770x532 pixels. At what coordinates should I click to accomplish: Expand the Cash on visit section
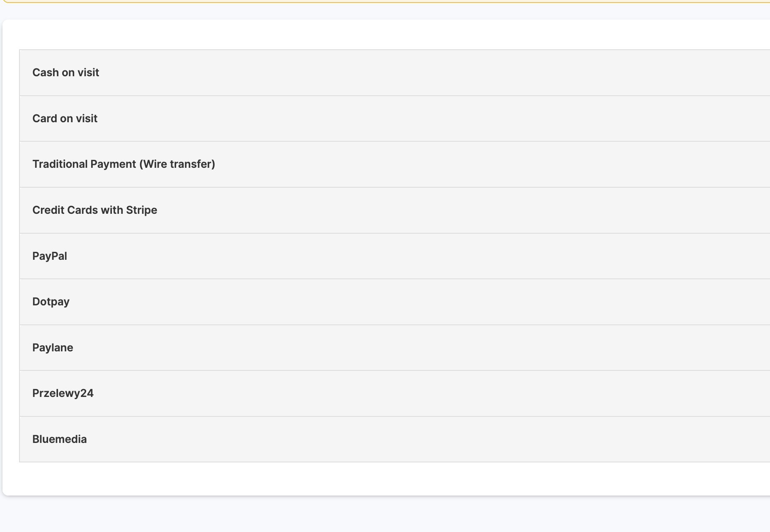pos(394,73)
